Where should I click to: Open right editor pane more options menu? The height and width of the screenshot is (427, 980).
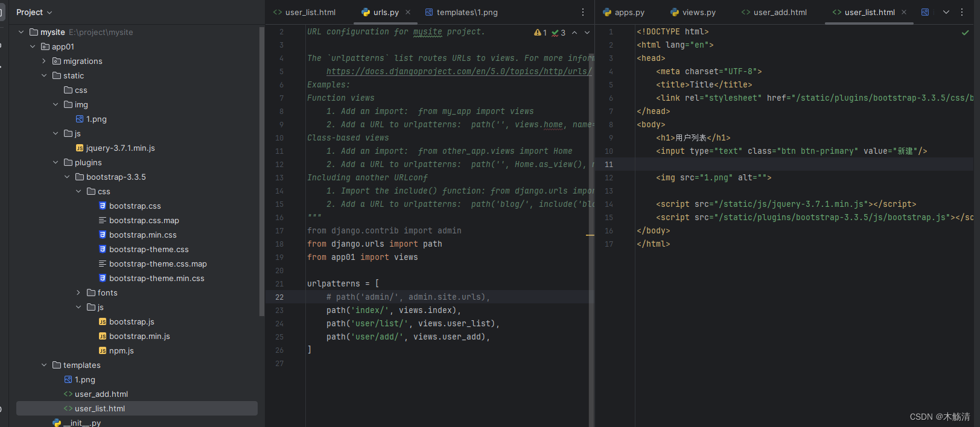pos(962,12)
